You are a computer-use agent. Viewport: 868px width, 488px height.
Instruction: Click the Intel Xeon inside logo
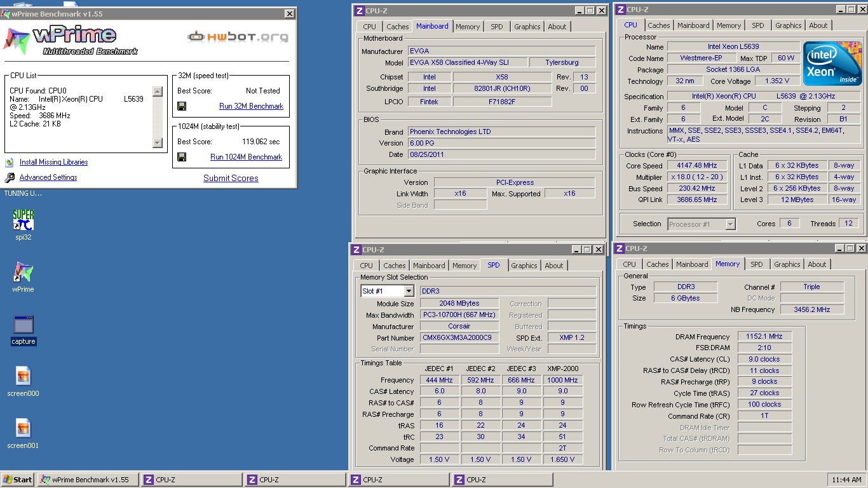832,64
